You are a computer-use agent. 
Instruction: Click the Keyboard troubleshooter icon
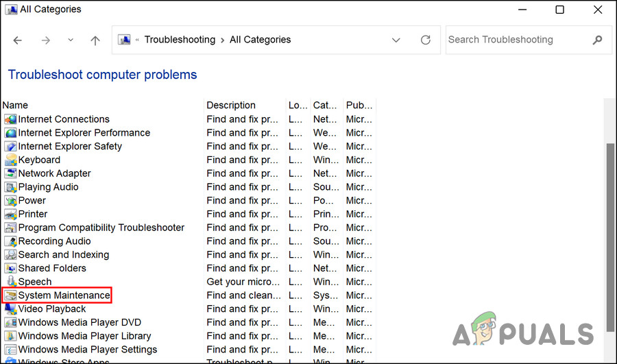tap(10, 160)
